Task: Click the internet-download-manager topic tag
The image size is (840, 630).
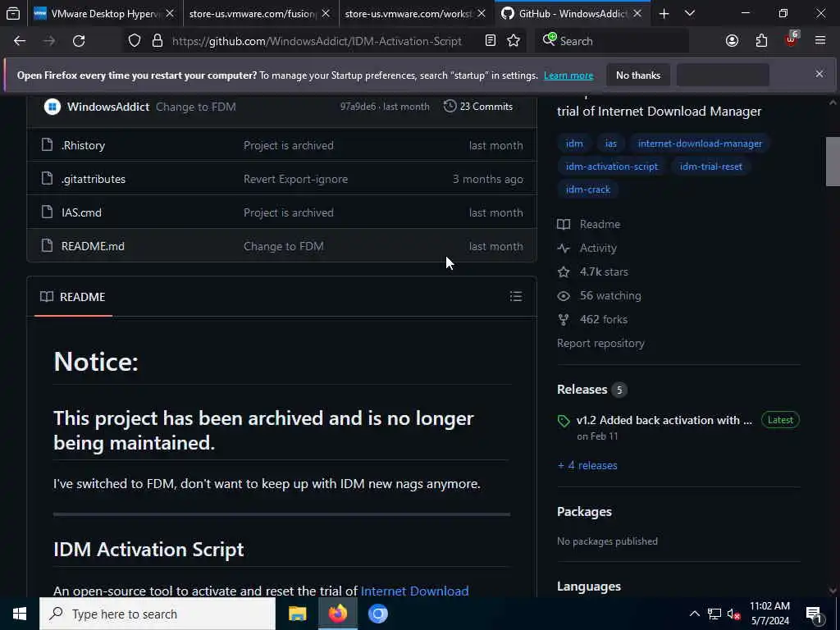Action: (x=700, y=143)
